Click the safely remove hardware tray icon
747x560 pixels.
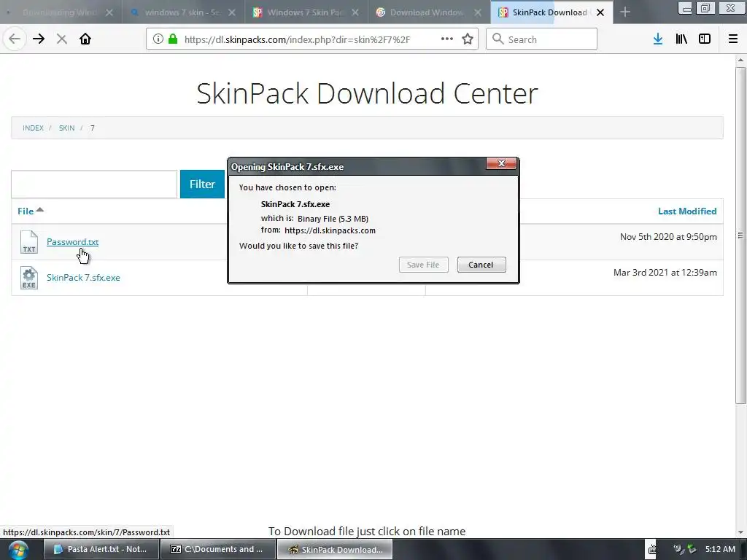(x=692, y=550)
